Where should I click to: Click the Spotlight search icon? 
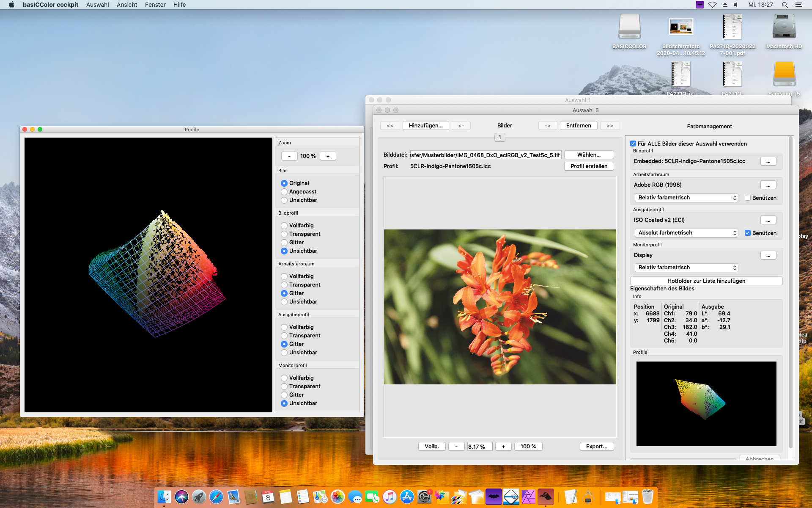(x=785, y=5)
